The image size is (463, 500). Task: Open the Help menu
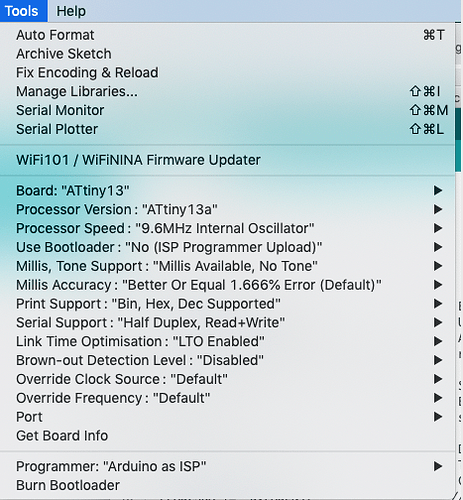coord(71,11)
